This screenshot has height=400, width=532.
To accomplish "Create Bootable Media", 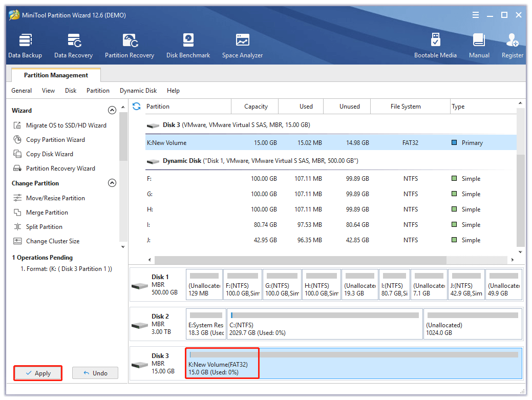I will coord(435,46).
